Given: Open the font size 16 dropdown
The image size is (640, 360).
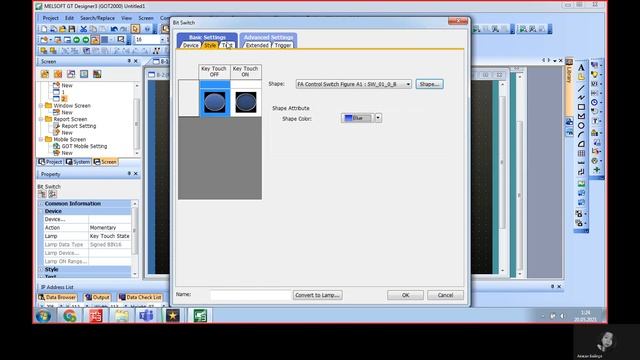Looking at the screenshot, I should tap(162, 40).
